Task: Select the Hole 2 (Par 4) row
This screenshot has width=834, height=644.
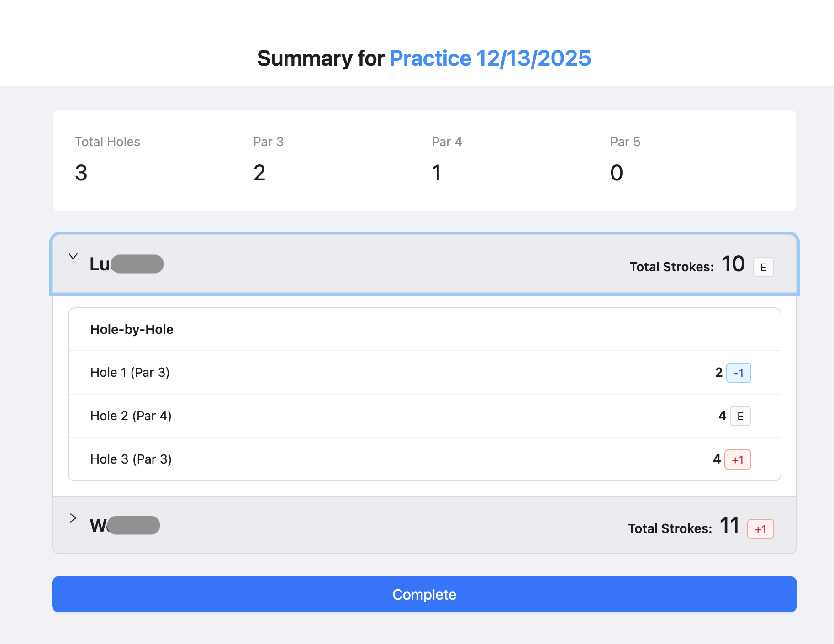Action: click(131, 416)
